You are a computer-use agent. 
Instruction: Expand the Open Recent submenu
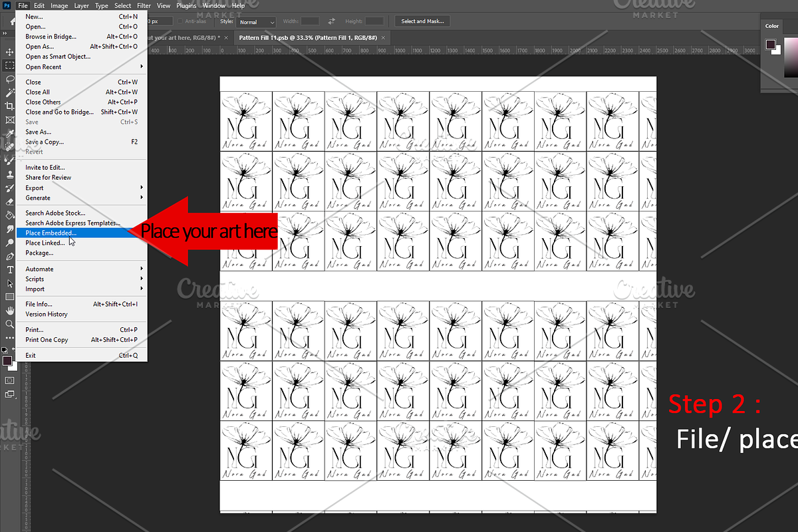(80, 66)
